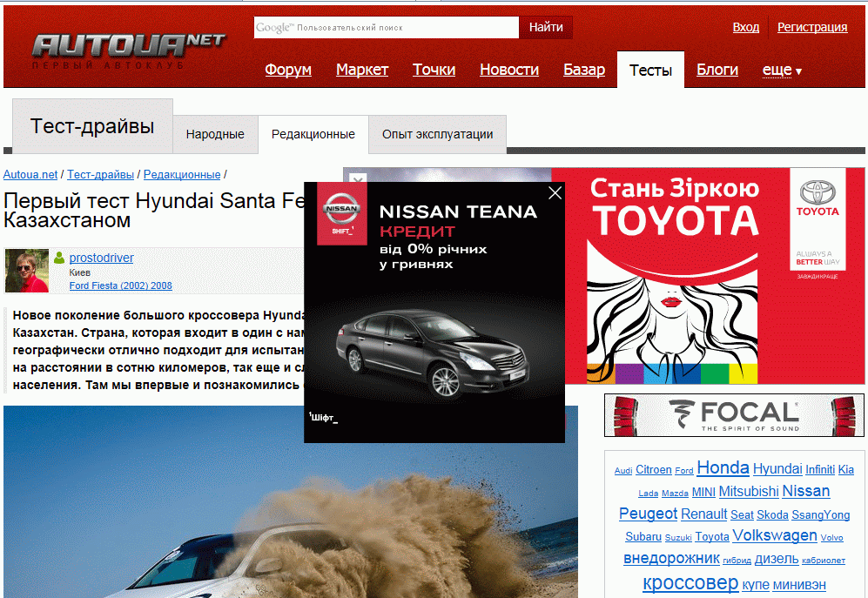Click the Тест-драйвы breadcrumb link
Screen dimensions: 868x598
tap(100, 174)
